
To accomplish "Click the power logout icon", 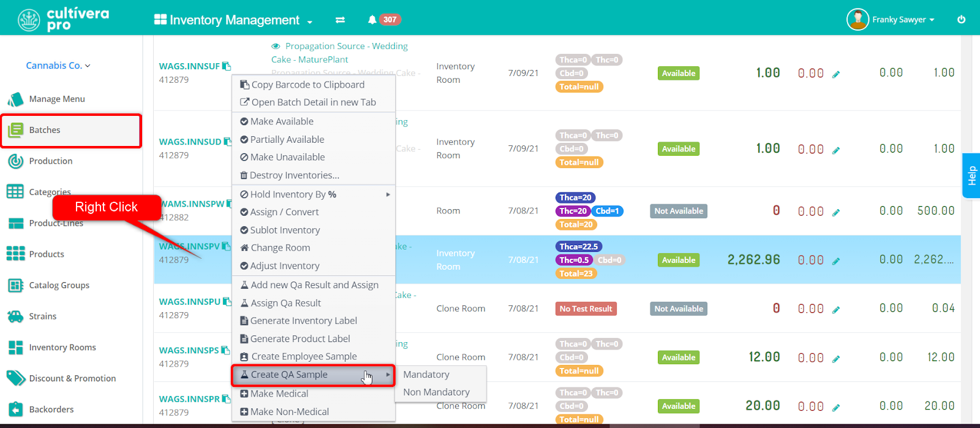I will click(962, 19).
